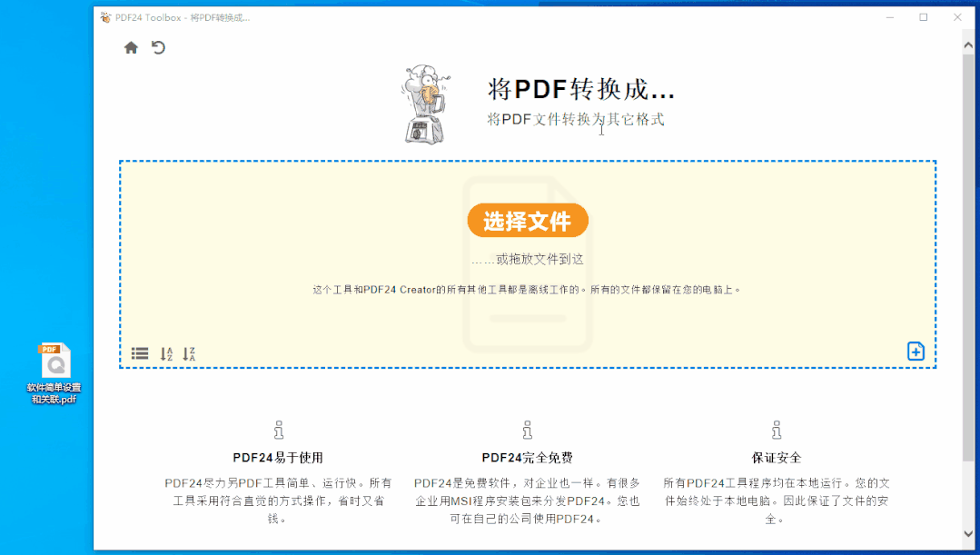
Task: Switch to list view icon
Action: click(140, 353)
